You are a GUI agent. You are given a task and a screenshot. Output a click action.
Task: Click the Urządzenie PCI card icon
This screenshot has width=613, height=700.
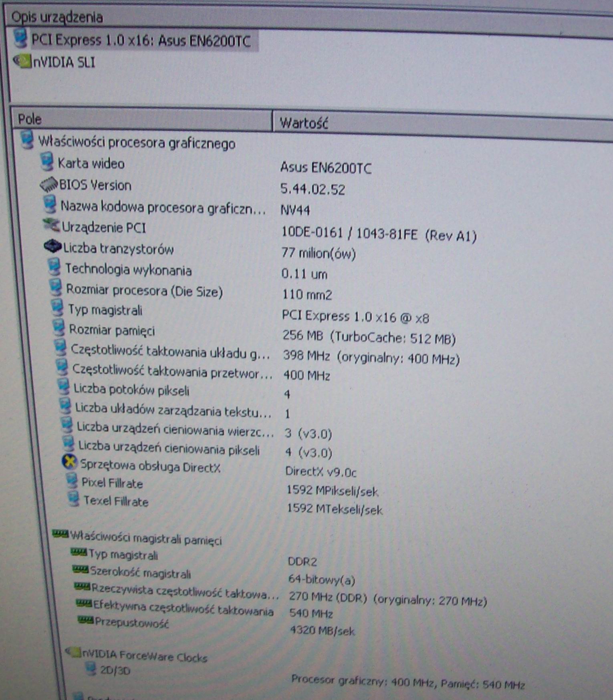point(52,226)
